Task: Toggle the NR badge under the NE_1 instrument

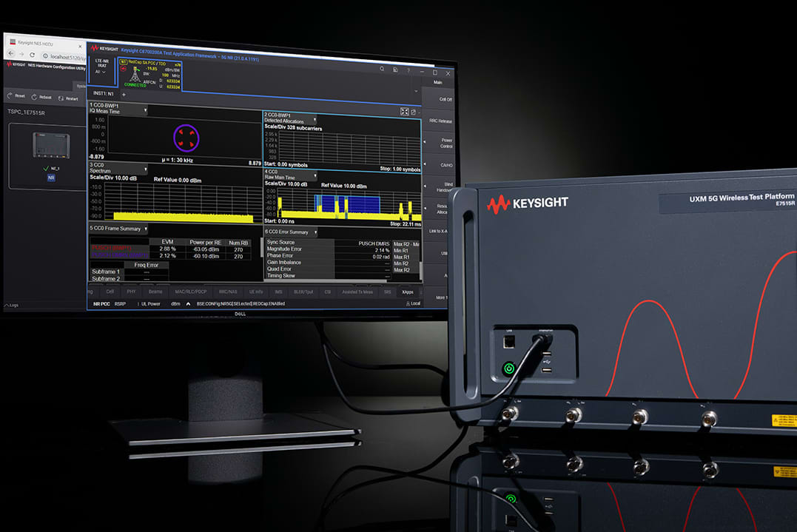Action: click(x=51, y=178)
